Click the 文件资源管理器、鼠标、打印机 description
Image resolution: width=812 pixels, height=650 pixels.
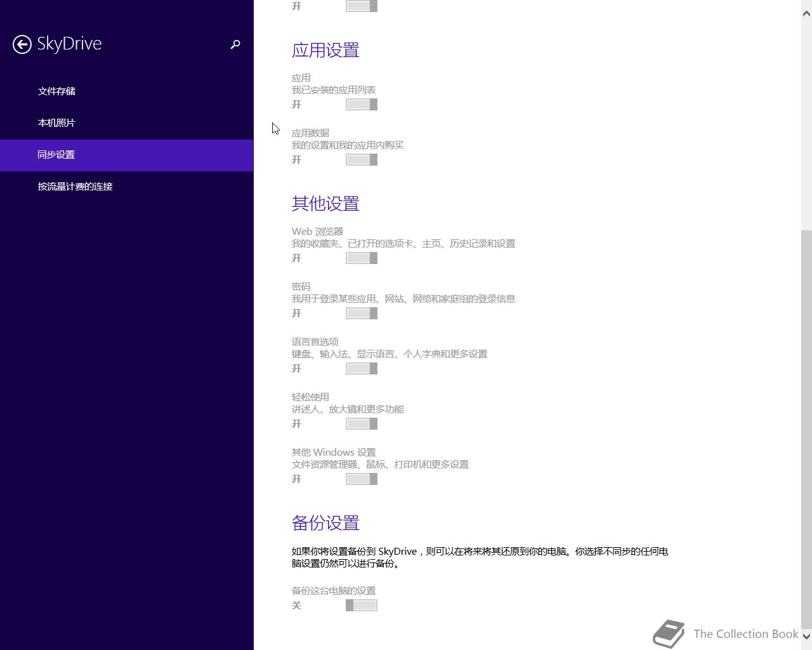[x=380, y=465]
